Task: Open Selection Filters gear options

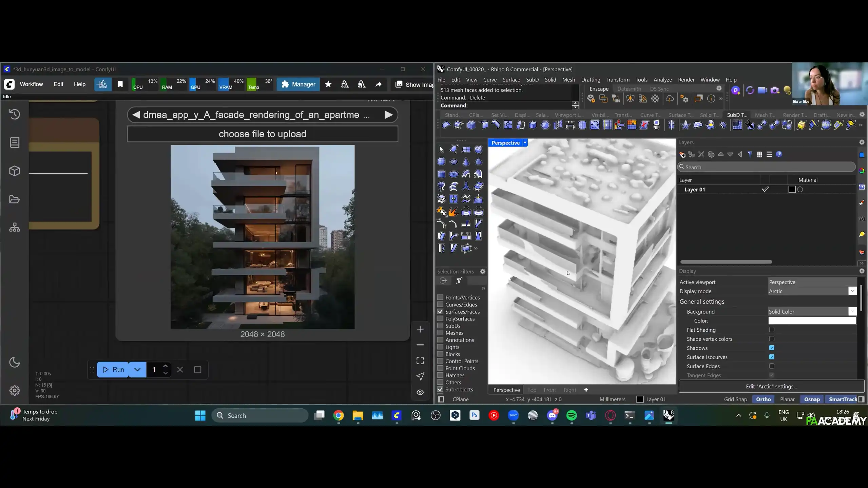Action: pos(482,272)
